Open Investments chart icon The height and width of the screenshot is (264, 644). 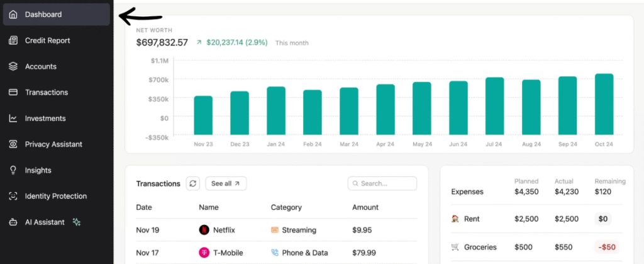13,118
